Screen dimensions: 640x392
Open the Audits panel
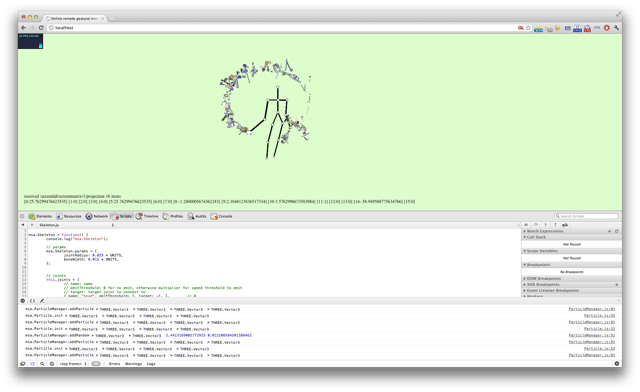[x=197, y=216]
